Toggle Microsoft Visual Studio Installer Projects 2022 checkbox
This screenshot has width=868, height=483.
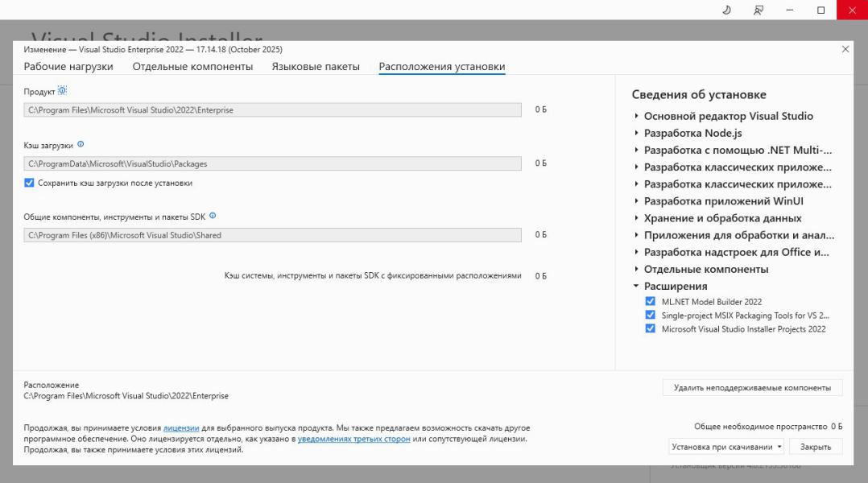click(651, 328)
